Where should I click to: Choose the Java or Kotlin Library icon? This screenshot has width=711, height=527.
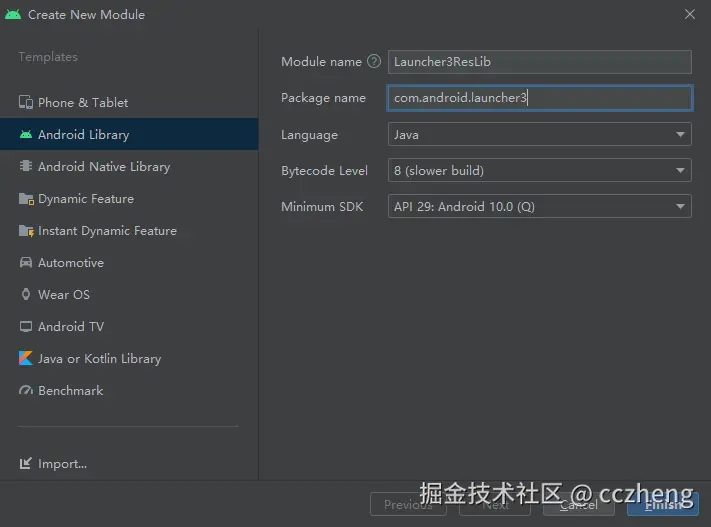[x=26, y=358]
